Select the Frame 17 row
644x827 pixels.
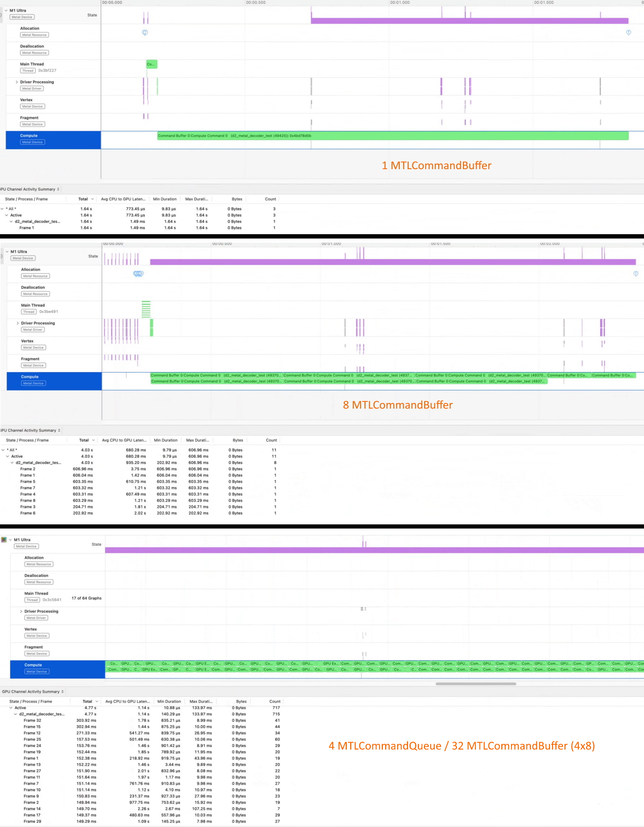click(x=142, y=815)
